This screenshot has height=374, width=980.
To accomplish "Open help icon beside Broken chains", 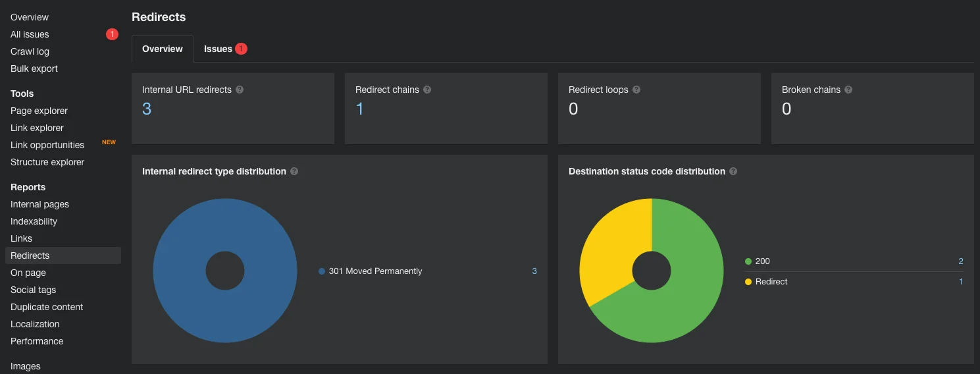I will point(848,90).
